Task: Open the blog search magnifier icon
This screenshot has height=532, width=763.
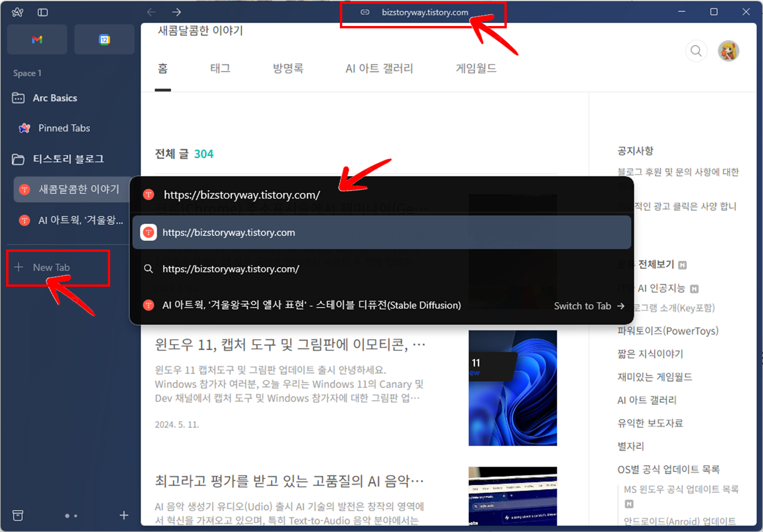Action: click(x=696, y=51)
